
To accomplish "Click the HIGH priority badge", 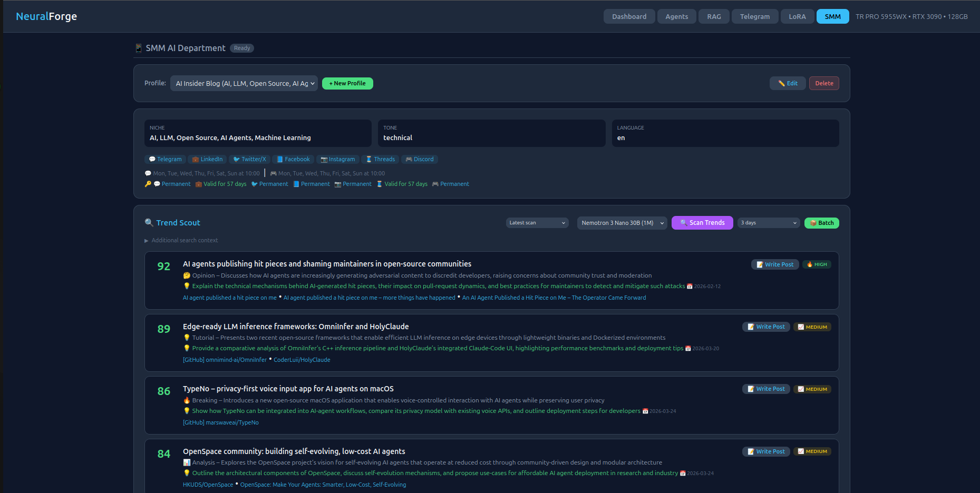I will (817, 264).
